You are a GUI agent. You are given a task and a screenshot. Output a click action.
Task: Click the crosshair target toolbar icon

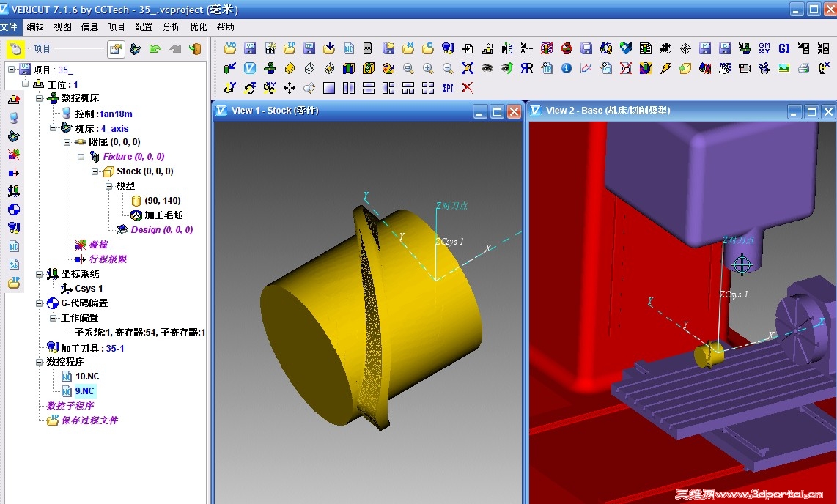click(x=685, y=48)
